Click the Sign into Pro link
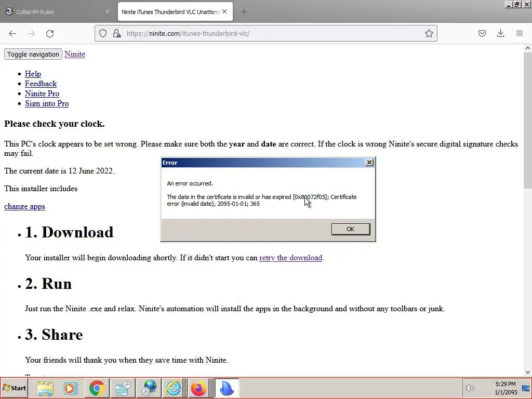532x399 pixels. point(47,103)
